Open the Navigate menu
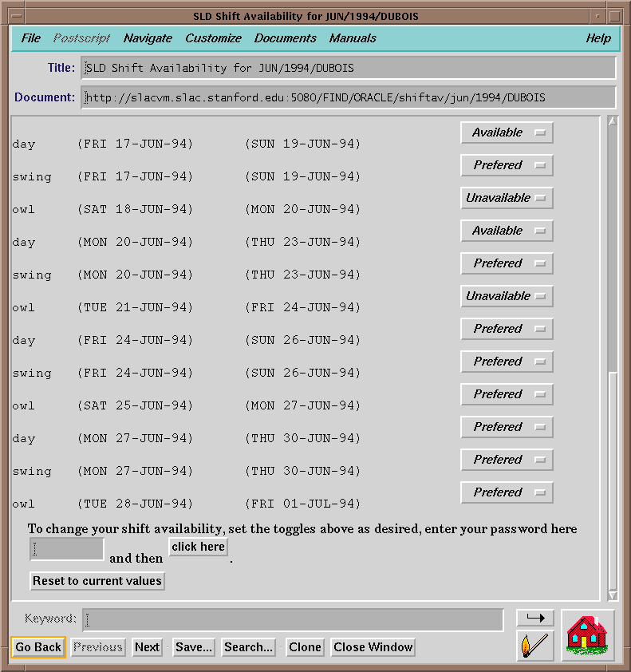 coord(148,38)
